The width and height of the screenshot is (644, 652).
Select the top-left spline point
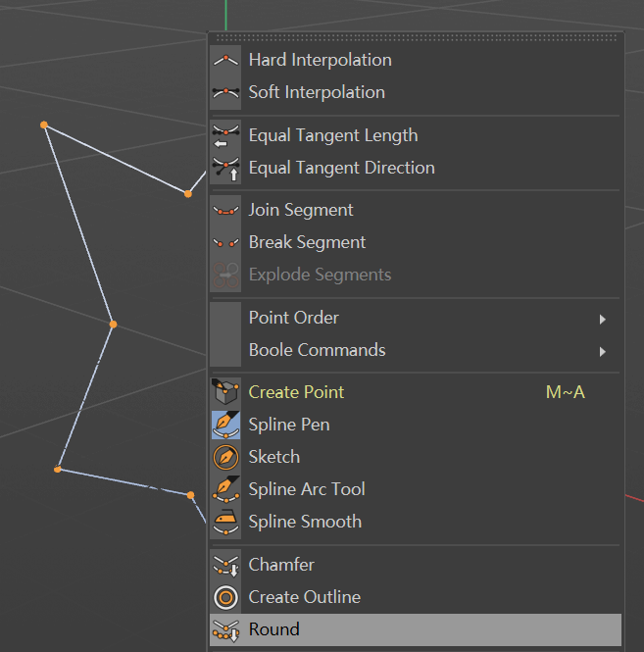44,125
